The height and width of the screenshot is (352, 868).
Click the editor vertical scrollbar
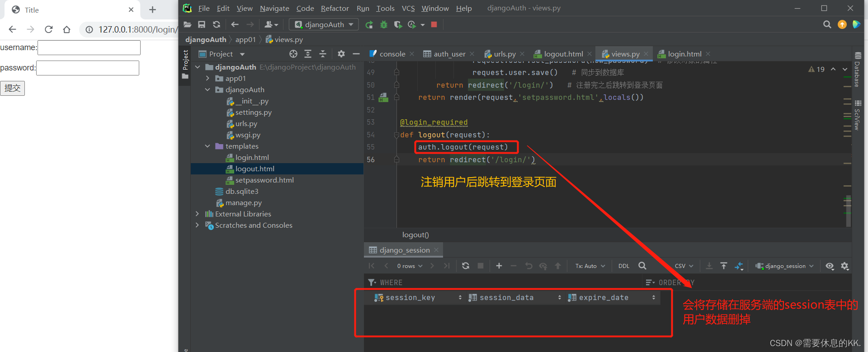pyautogui.click(x=849, y=211)
